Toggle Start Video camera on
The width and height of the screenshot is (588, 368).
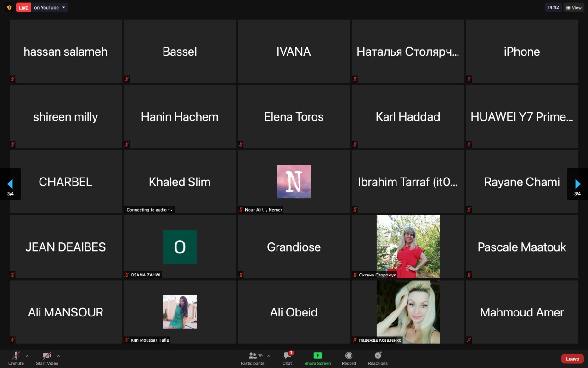[x=47, y=356]
